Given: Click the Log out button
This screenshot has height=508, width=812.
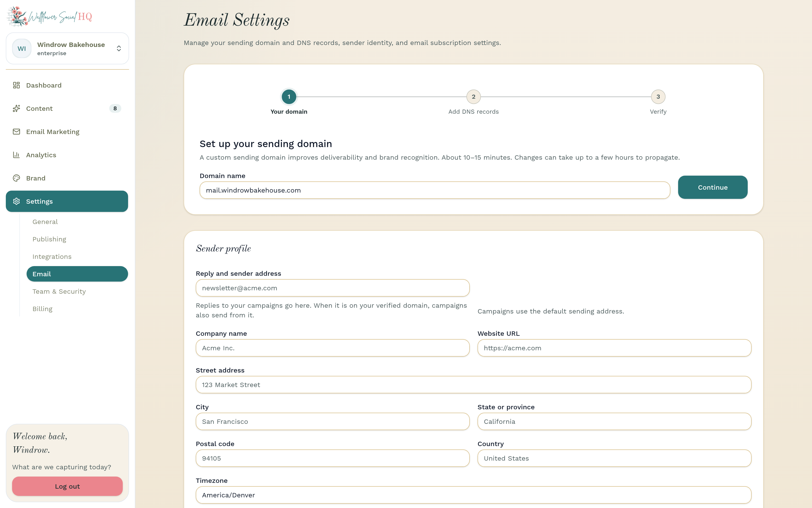Looking at the screenshot, I should (67, 486).
